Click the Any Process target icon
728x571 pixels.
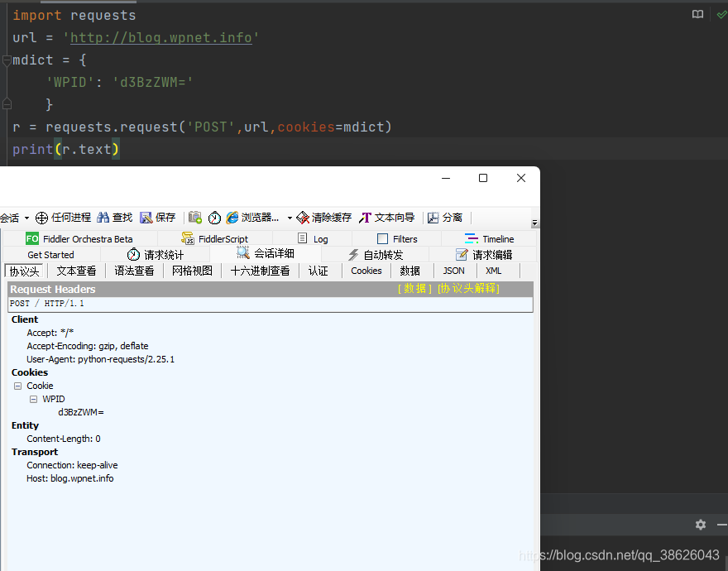[x=42, y=218]
